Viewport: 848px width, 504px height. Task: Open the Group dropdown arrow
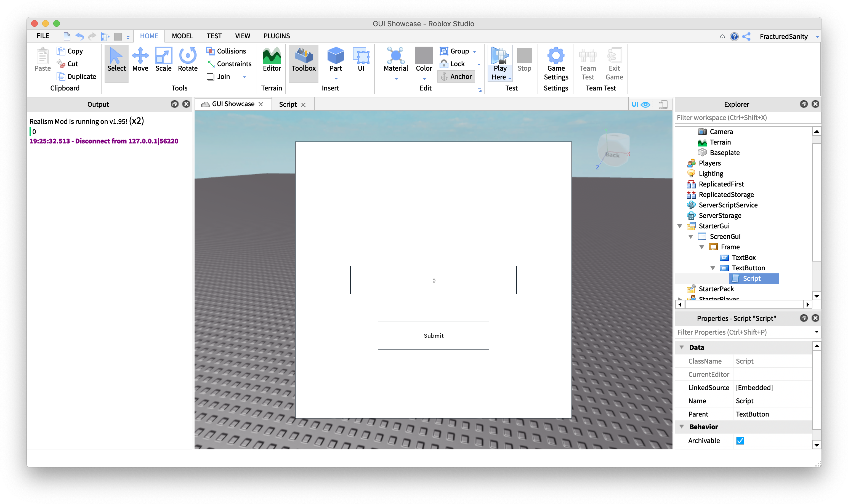tap(475, 51)
